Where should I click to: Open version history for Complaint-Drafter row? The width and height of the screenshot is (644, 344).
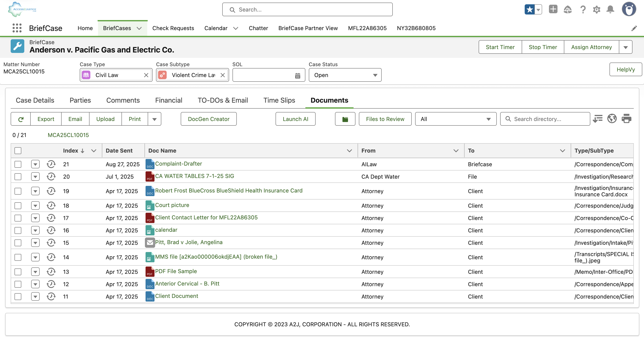pos(51,164)
